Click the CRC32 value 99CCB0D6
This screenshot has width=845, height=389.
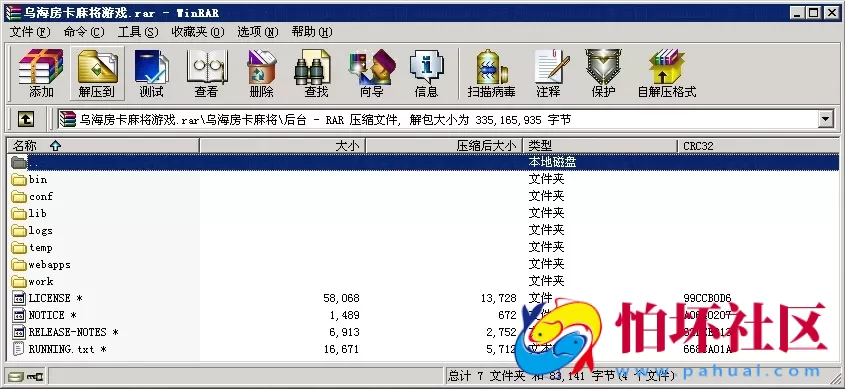[x=708, y=298]
